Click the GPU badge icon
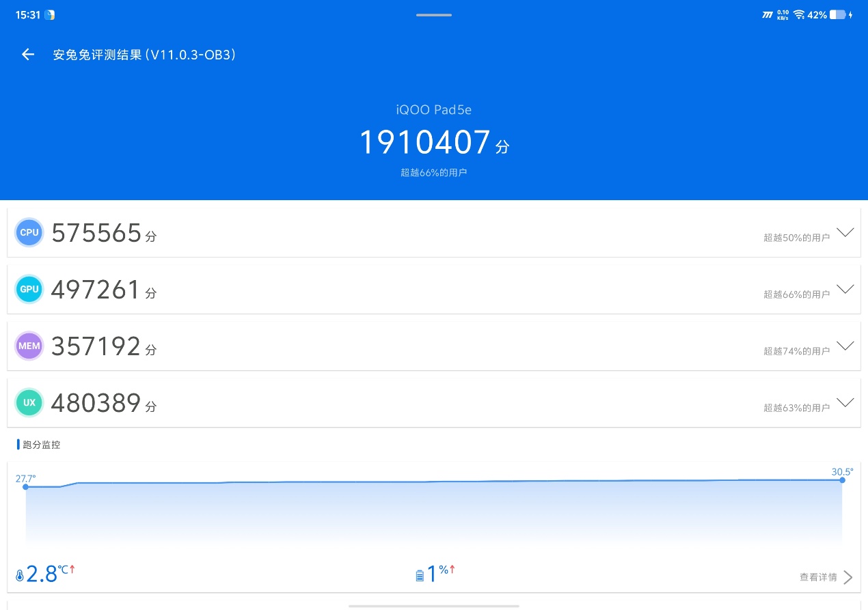The width and height of the screenshot is (868, 610). [29, 290]
